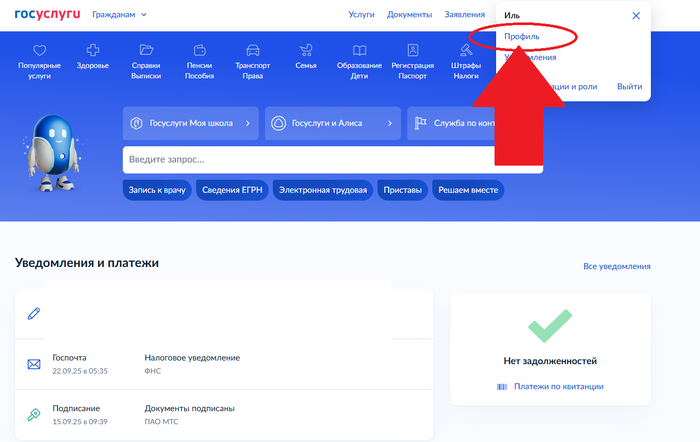This screenshot has width=700, height=442.
Task: Expand the Гражданам dropdown
Action: (119, 15)
